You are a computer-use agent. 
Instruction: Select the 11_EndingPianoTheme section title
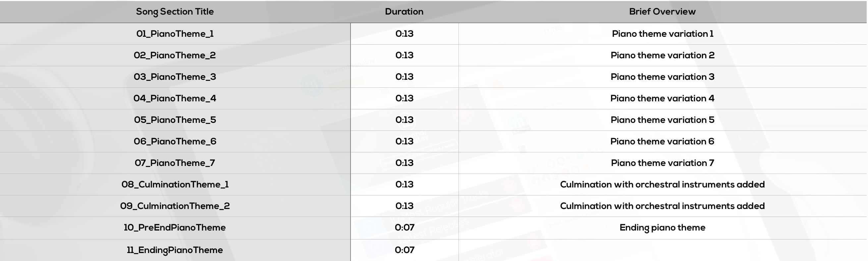(175, 250)
